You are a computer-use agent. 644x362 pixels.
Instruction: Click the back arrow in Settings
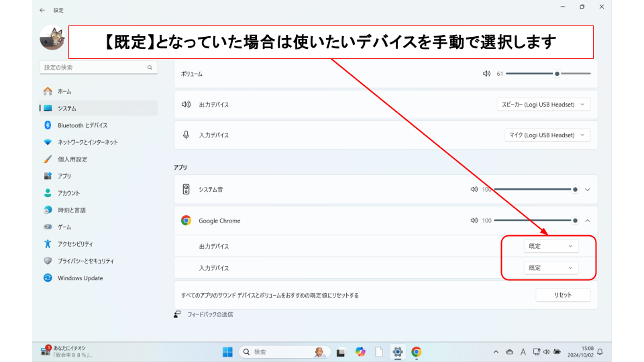point(43,10)
